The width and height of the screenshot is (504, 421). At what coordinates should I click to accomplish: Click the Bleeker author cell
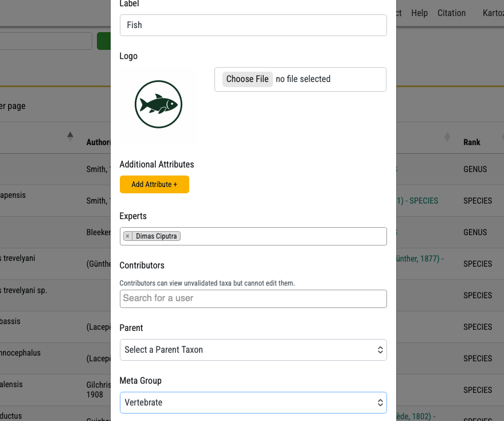tap(99, 232)
